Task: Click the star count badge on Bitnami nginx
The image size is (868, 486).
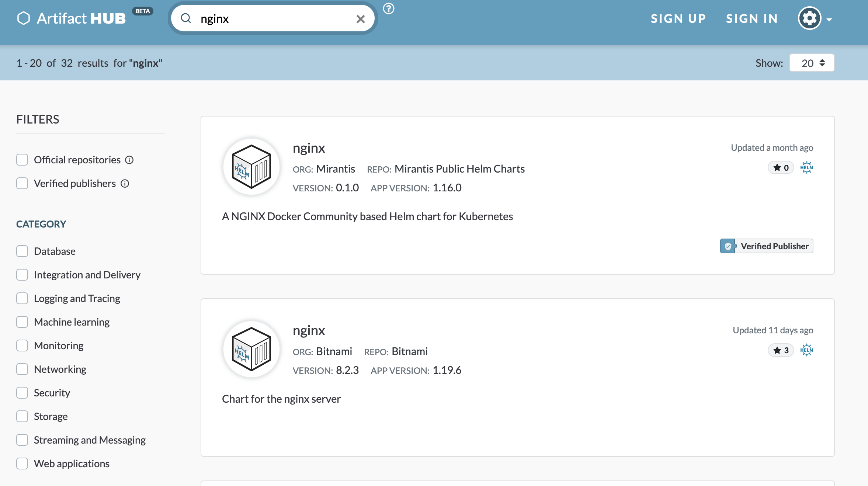Action: pyautogui.click(x=781, y=350)
